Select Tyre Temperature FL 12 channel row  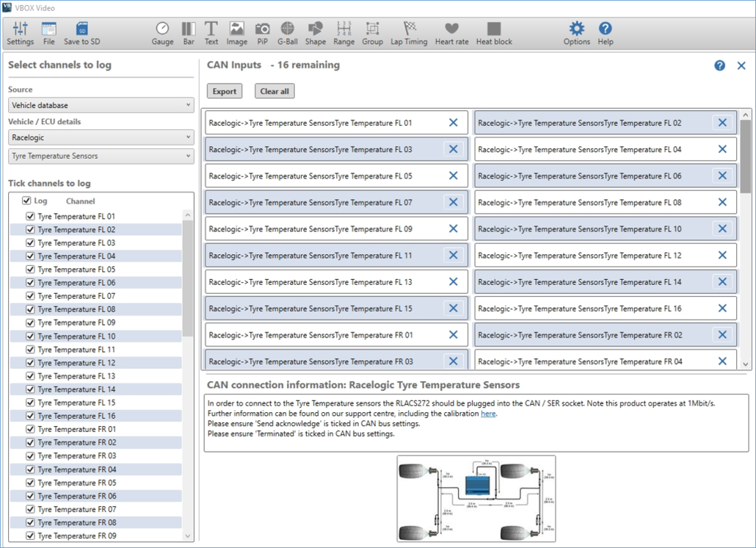click(96, 363)
